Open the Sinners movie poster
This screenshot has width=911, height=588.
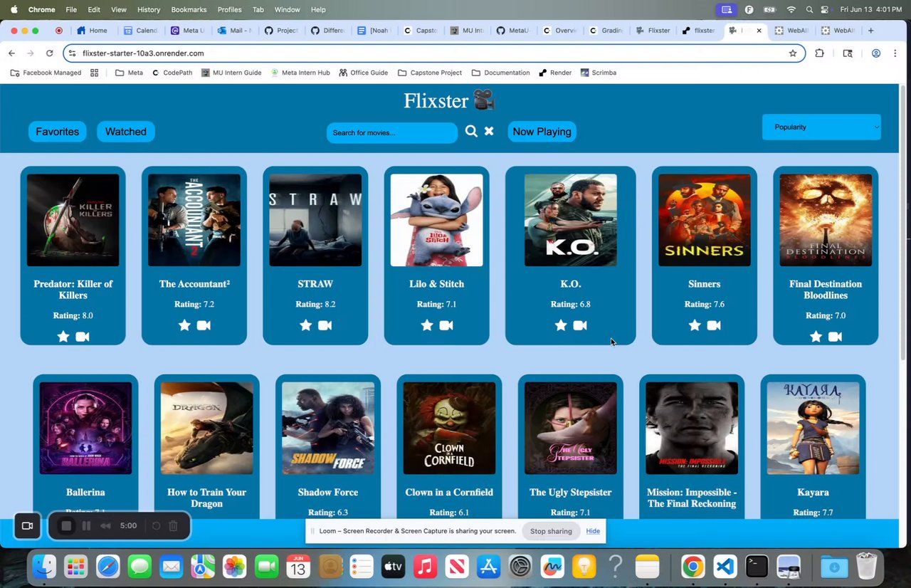705,220
